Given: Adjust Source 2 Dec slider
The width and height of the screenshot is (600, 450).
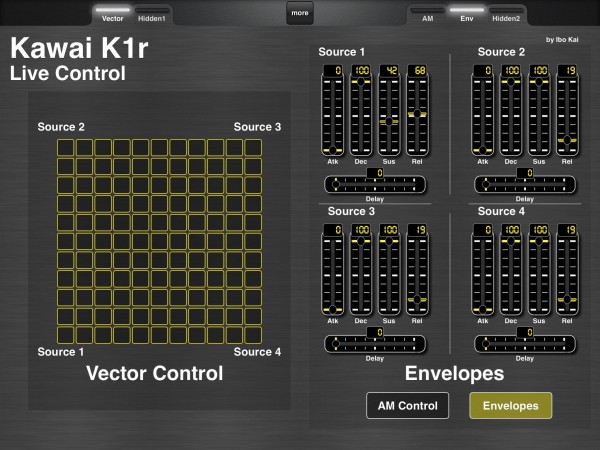Looking at the screenshot, I should (x=510, y=116).
